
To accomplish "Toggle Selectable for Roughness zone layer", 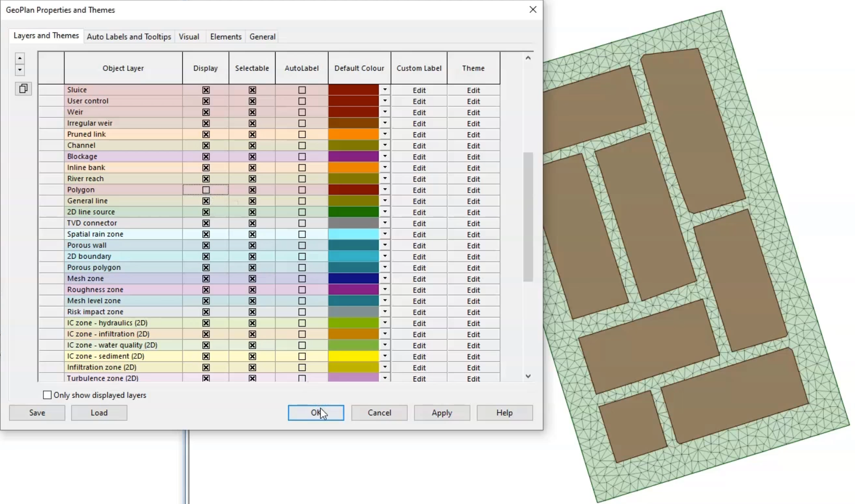I will 252,290.
